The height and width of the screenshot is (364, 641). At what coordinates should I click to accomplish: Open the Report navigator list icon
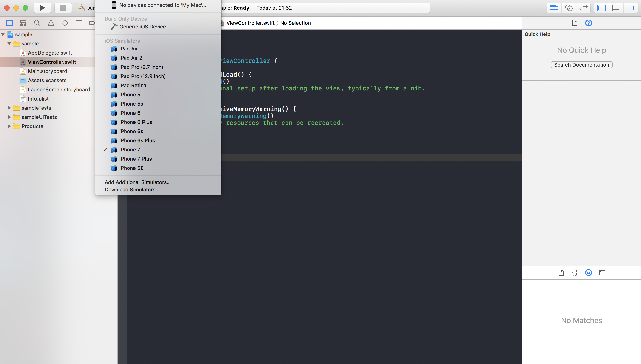tap(78, 23)
